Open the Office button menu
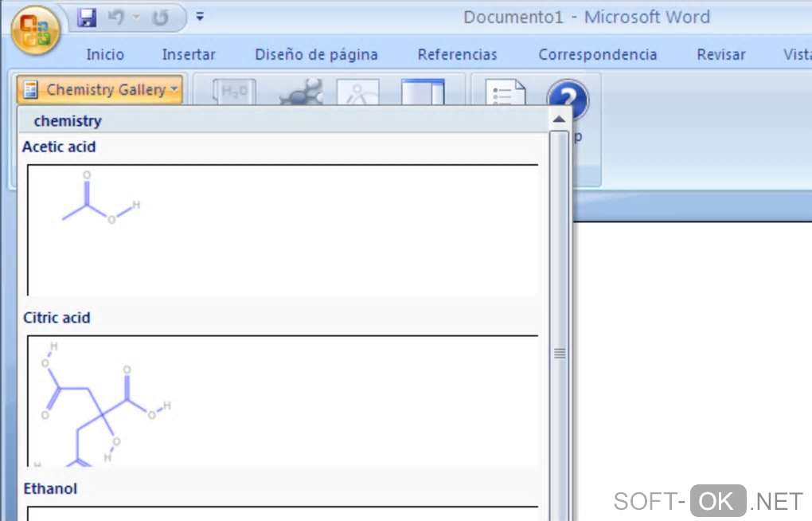The image size is (812, 521). point(35,30)
